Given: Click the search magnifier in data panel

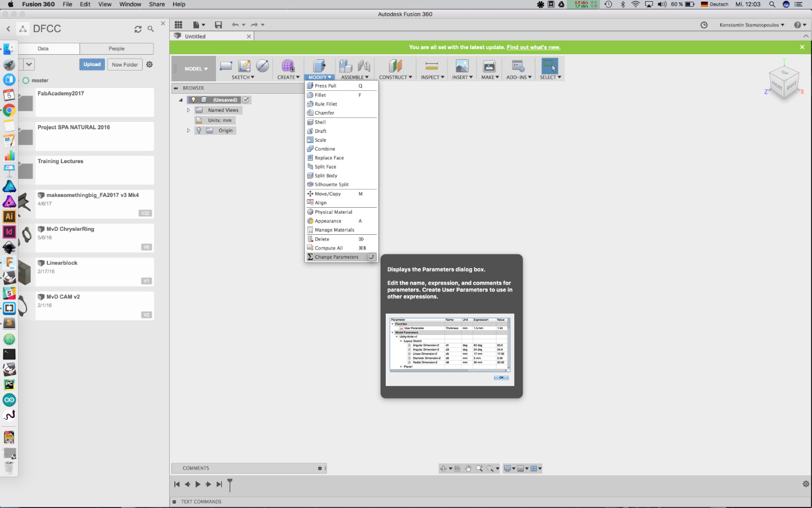Looking at the screenshot, I should pos(151,29).
